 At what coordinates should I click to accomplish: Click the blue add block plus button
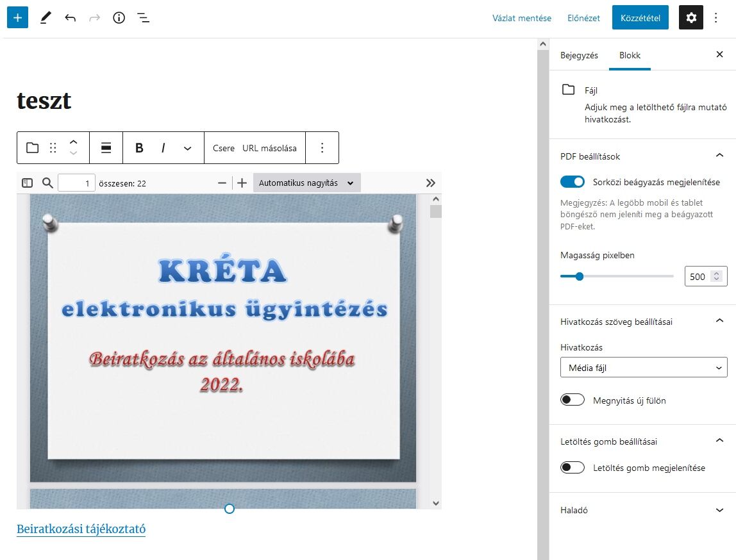17,18
